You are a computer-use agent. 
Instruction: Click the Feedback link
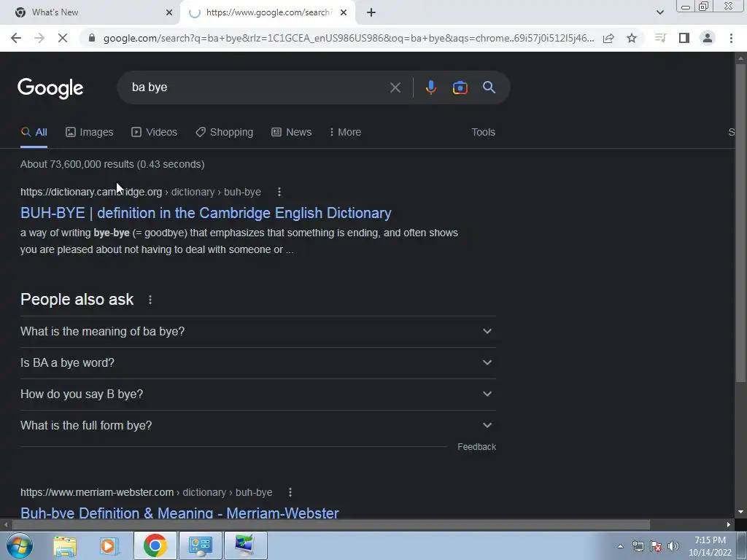476,447
